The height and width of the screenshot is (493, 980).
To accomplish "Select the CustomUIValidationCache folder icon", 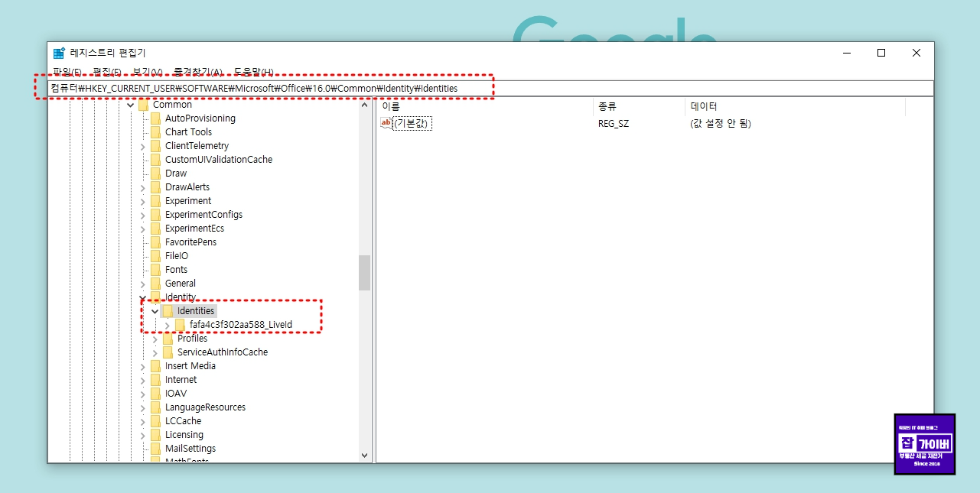I will click(x=155, y=160).
